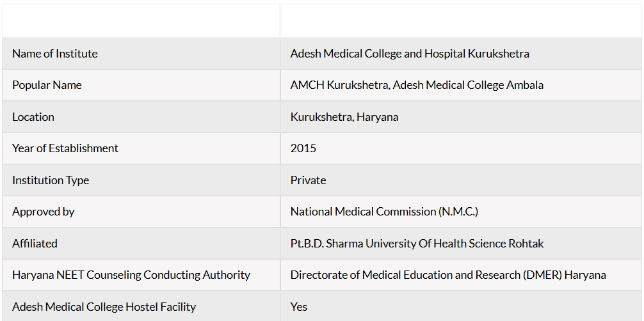This screenshot has width=644, height=321.
Task: Select 'Adesh Medical College and Hospital Kurukshetra' text
Action: [x=410, y=54]
